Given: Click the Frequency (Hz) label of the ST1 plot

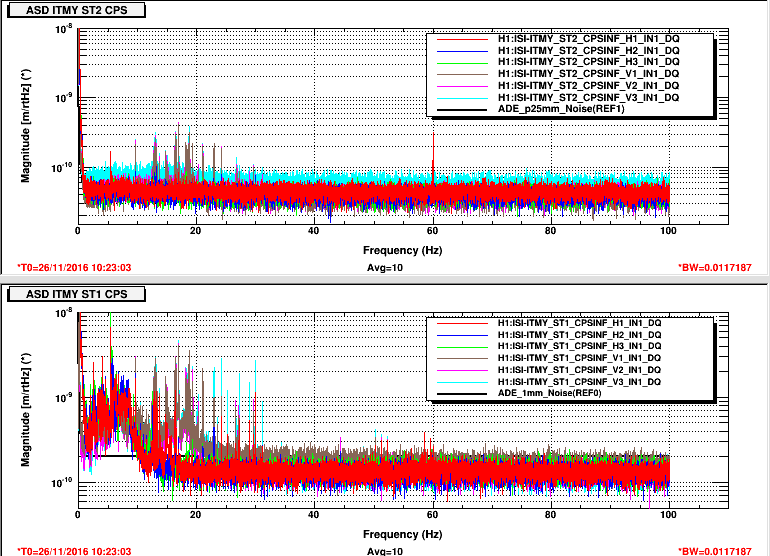Looking at the screenshot, I should point(402,534).
